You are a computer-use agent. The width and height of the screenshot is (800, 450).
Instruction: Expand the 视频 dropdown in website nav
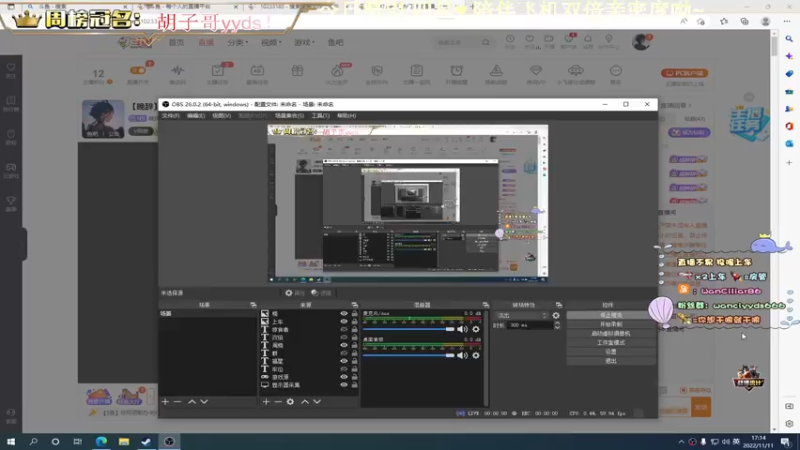271,43
